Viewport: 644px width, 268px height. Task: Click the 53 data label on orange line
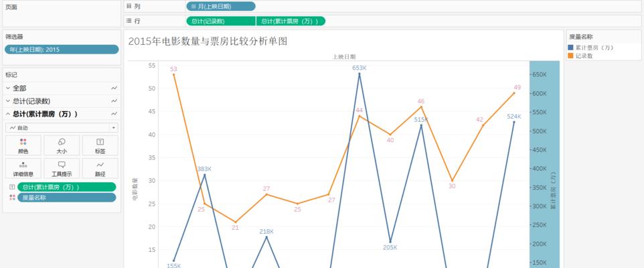point(173,68)
